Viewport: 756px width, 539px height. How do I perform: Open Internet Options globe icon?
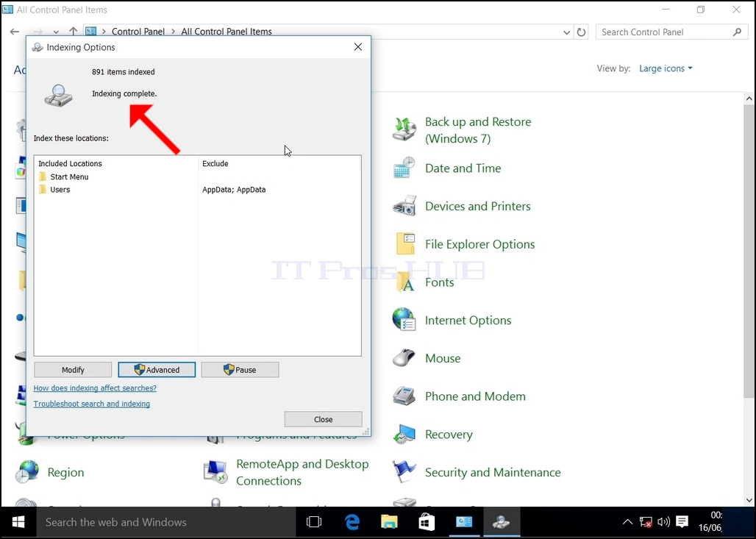(x=404, y=320)
